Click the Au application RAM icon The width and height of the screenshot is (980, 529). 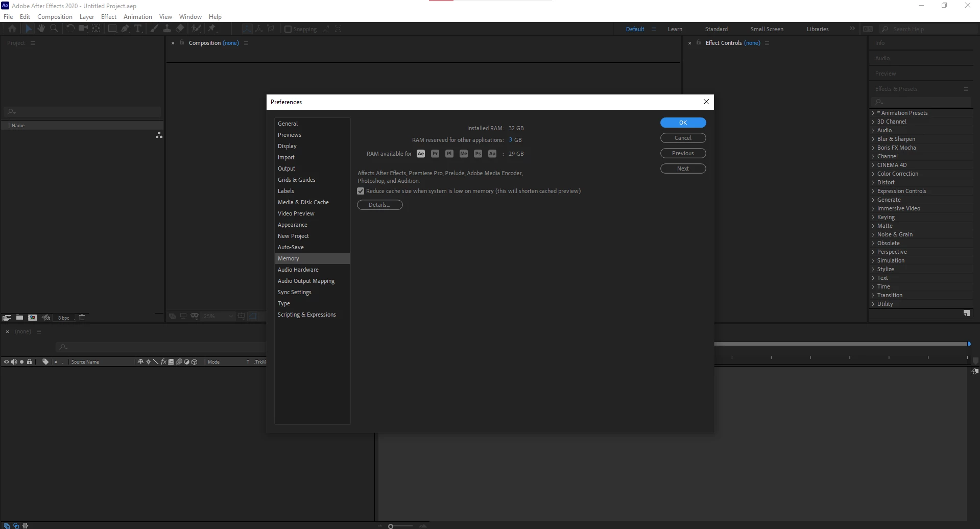coord(492,154)
